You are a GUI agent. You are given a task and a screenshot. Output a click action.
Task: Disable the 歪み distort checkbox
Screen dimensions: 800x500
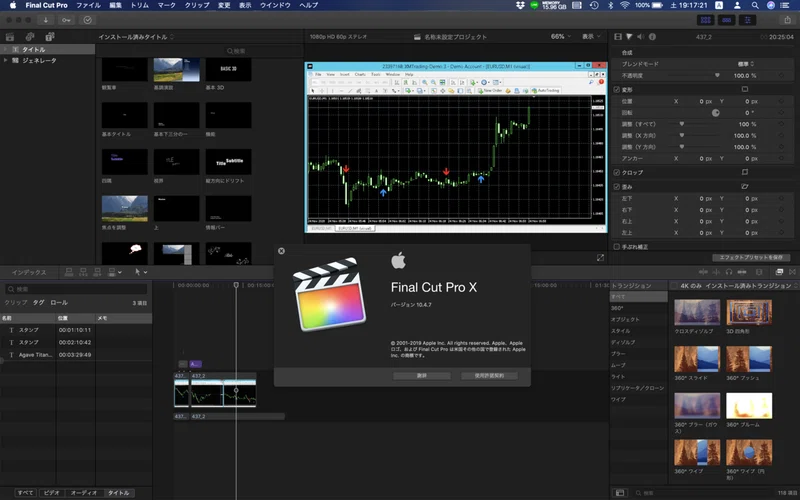click(616, 187)
